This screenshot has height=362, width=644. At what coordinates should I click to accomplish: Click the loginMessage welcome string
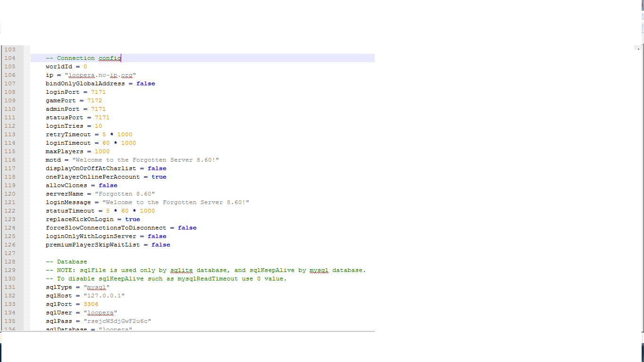coord(176,202)
